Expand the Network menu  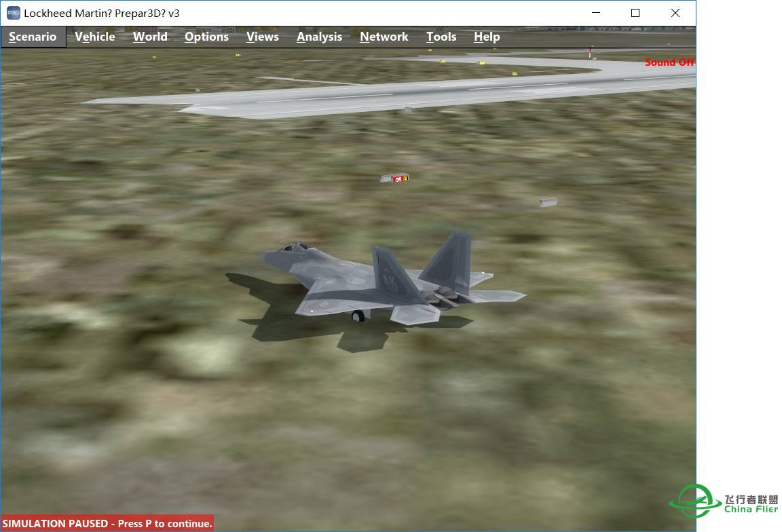pyautogui.click(x=384, y=37)
